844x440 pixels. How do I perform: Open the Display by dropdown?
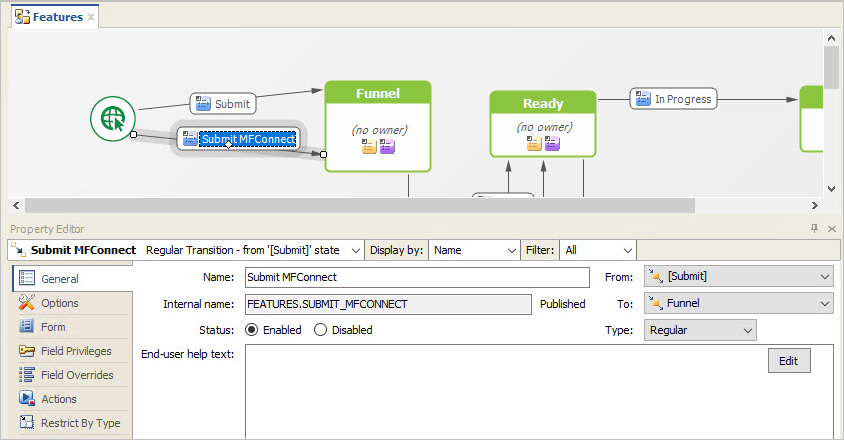pos(474,250)
